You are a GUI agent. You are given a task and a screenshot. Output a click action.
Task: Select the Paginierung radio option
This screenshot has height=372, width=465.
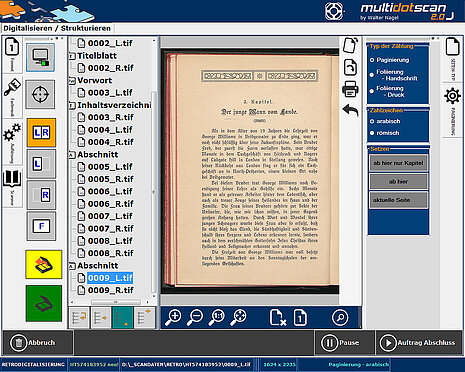click(x=389, y=60)
